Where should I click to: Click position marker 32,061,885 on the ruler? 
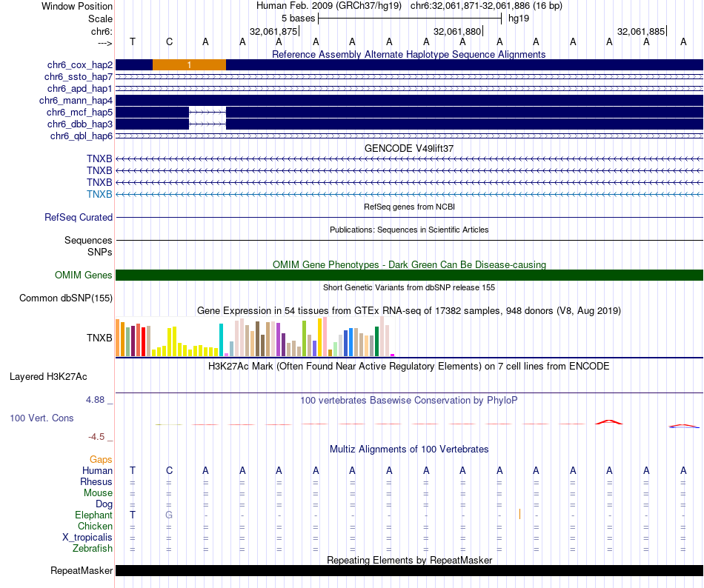coord(641,31)
